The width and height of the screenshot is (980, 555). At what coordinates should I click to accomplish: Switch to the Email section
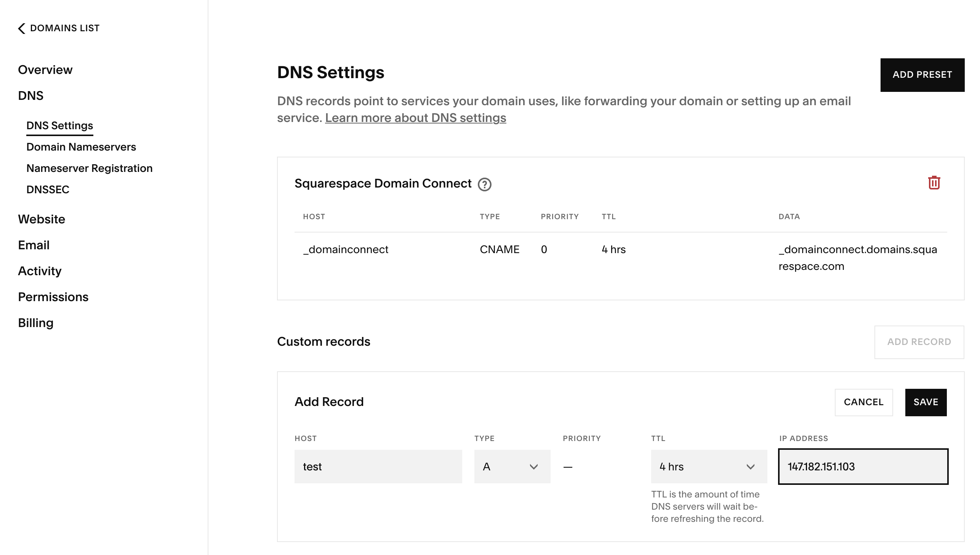[34, 245]
